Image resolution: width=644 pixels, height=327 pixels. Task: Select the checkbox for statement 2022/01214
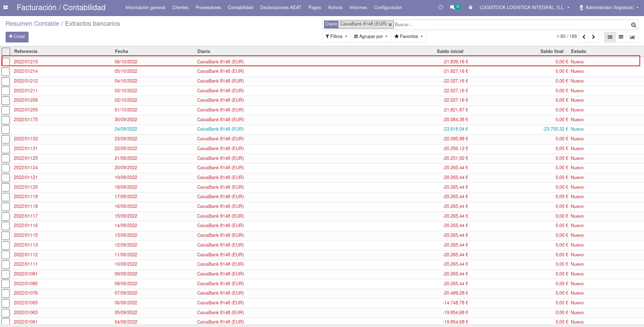click(6, 72)
